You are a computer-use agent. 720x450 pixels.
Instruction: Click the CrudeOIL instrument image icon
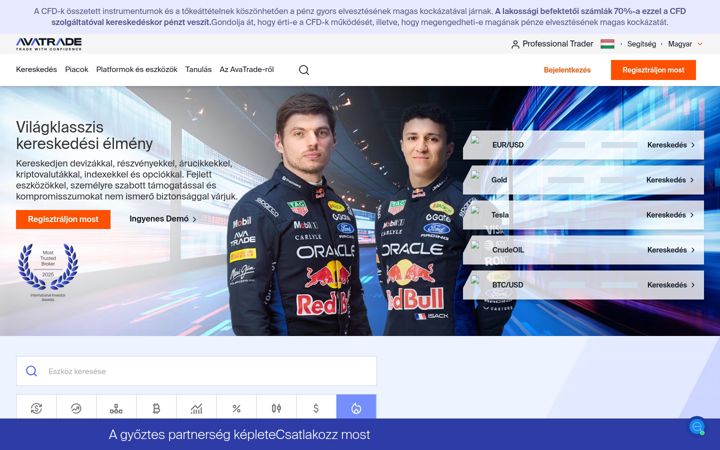(475, 245)
